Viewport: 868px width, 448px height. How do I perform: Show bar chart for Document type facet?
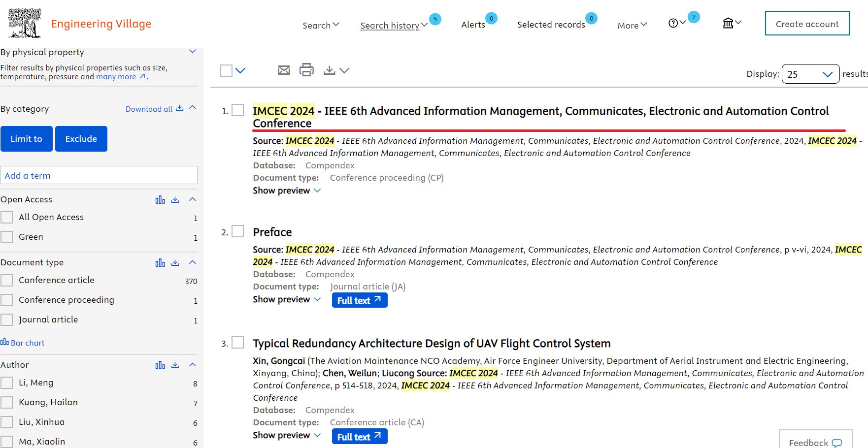click(160, 263)
